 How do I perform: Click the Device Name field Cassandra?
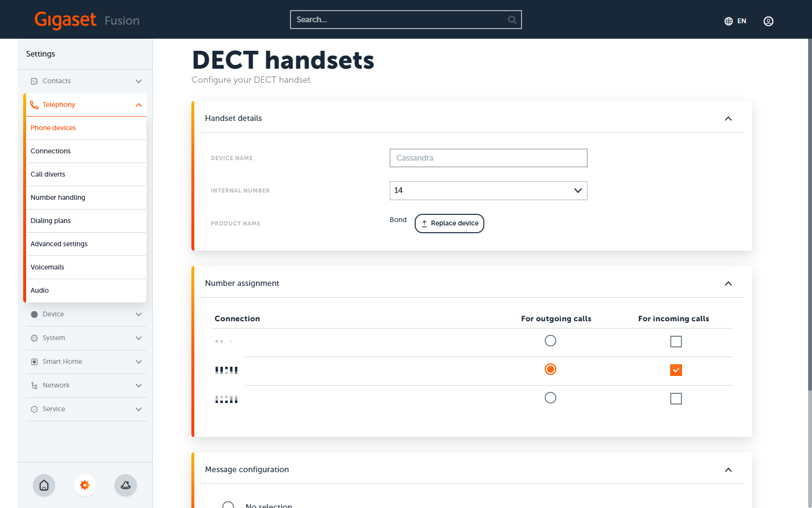(x=489, y=158)
